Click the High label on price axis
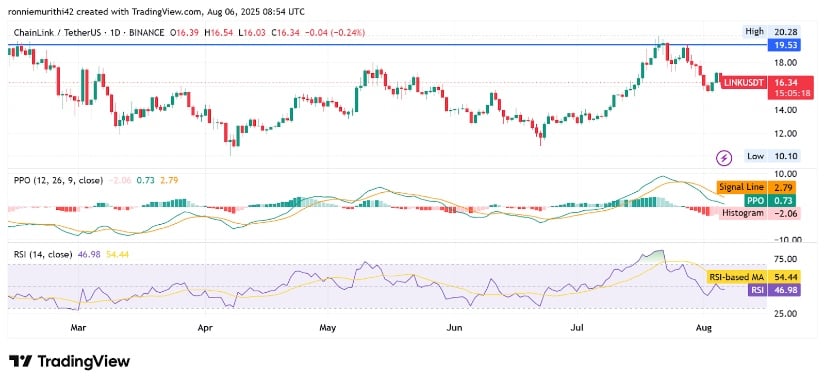825x384 pixels. coord(754,32)
